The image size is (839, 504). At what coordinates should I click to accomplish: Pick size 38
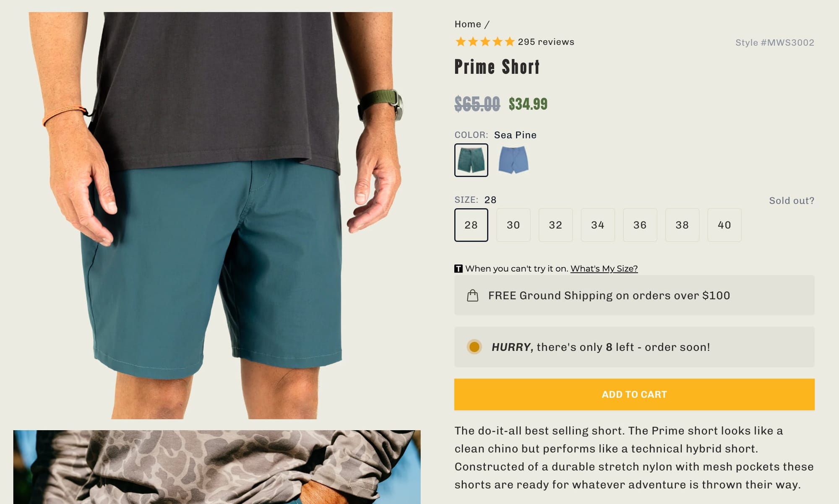(682, 225)
